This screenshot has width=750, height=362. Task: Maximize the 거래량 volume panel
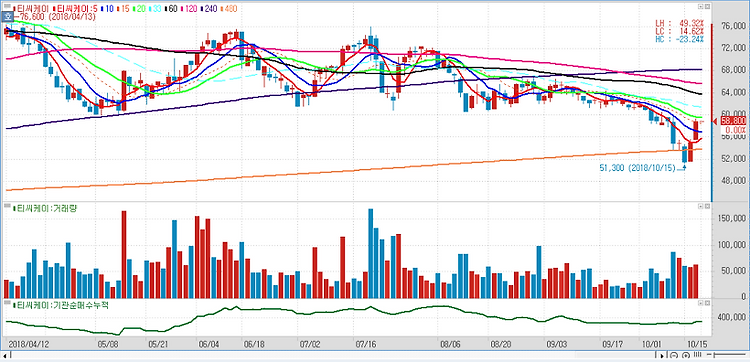pyautogui.click(x=701, y=206)
